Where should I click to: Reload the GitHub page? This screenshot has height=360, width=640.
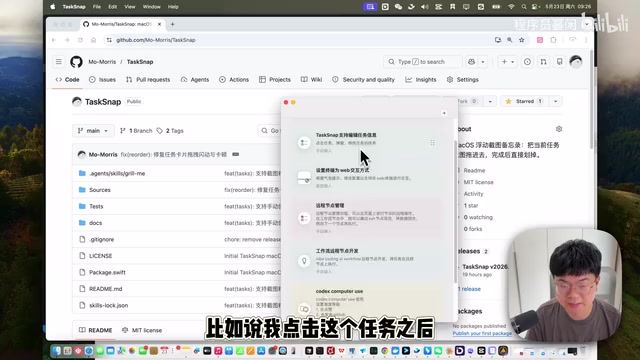pyautogui.click(x=80, y=40)
